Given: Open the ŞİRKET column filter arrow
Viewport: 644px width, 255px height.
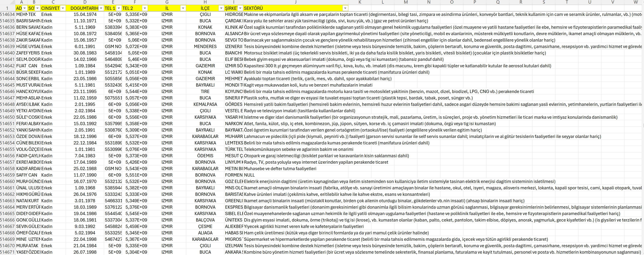Looking at the screenshot, I should [240, 8].
